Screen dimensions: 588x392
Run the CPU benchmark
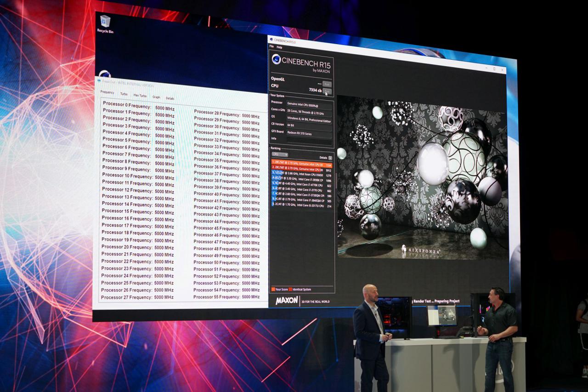[327, 91]
